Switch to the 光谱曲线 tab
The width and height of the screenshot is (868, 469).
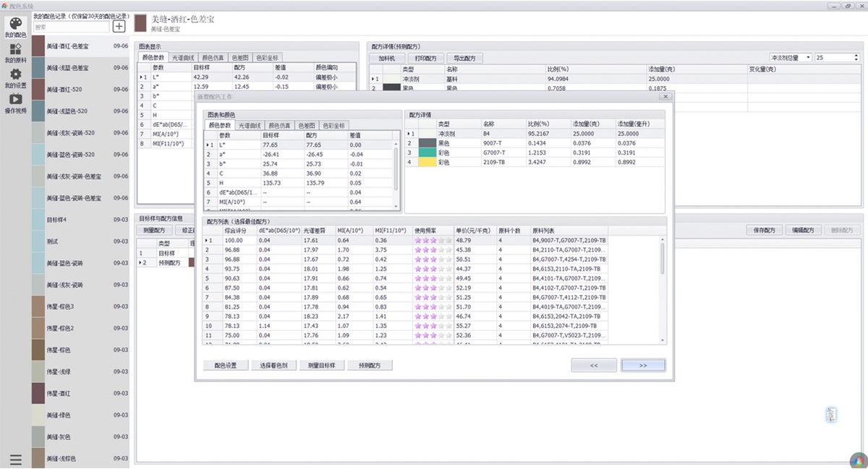(182, 57)
